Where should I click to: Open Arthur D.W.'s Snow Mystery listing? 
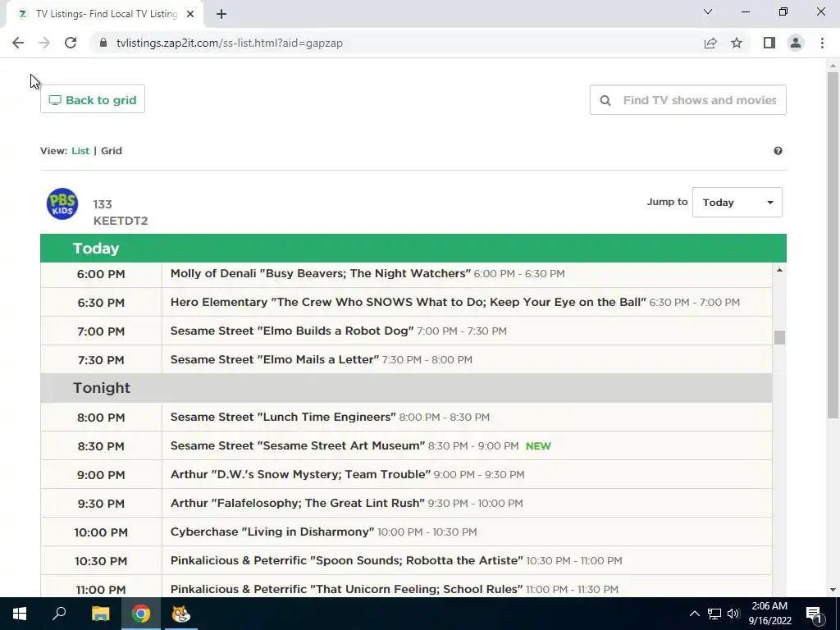[300, 475]
